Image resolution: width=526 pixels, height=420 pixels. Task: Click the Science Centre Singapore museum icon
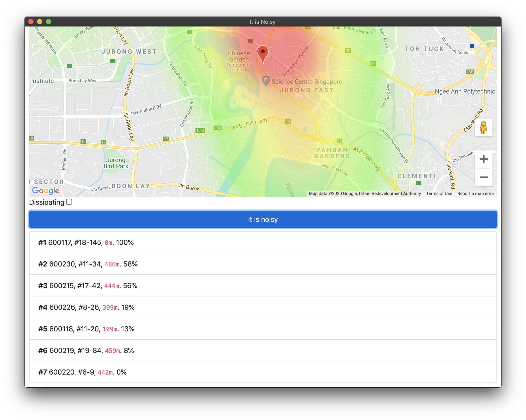[x=266, y=80]
